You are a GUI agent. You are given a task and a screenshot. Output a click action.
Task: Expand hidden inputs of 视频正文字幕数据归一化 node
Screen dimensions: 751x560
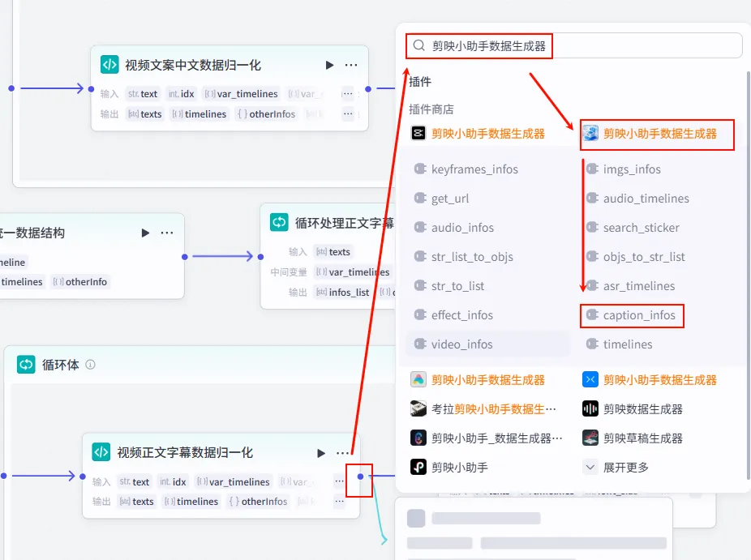point(339,481)
